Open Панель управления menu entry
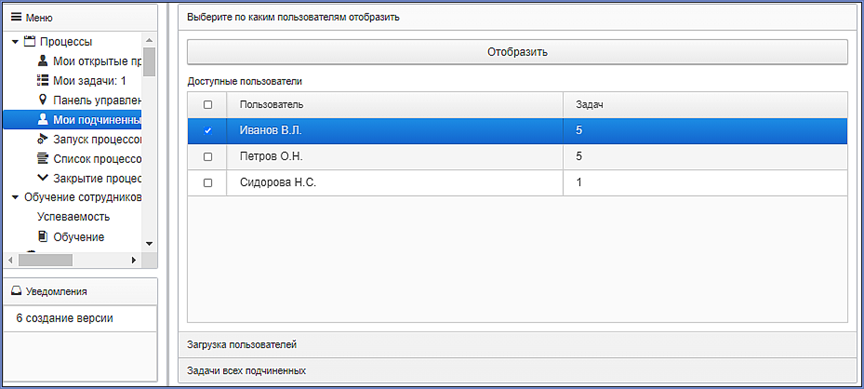Viewport: 864px width, 389px height. coord(98,100)
